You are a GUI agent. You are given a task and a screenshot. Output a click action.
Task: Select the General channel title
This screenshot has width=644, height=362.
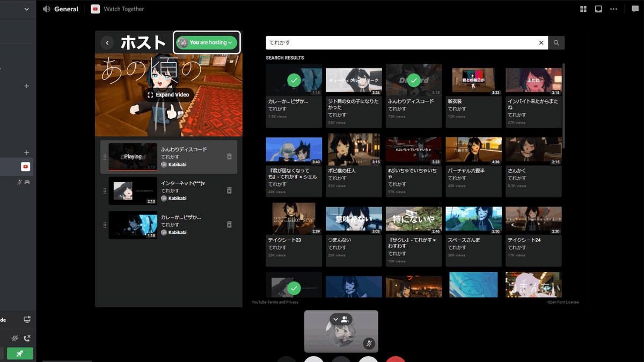[x=66, y=9]
